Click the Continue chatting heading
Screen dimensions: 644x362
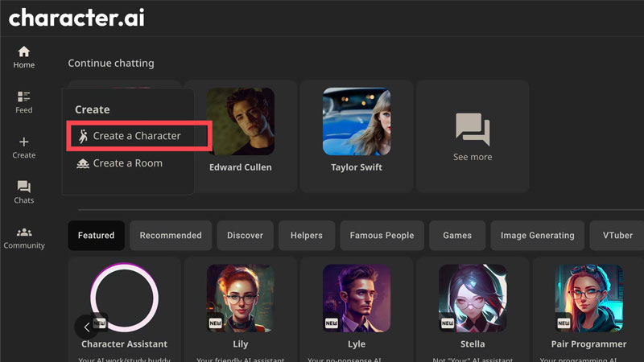[111, 64]
